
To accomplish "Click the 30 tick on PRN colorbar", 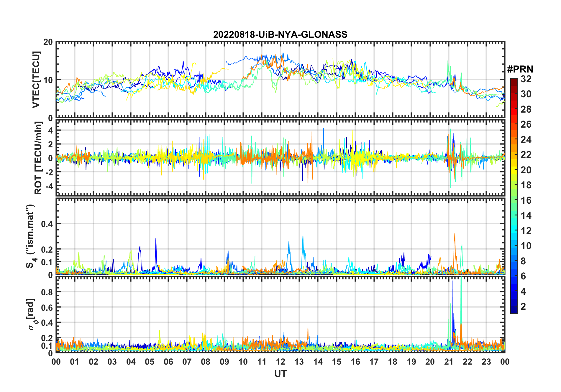I will (x=526, y=94).
